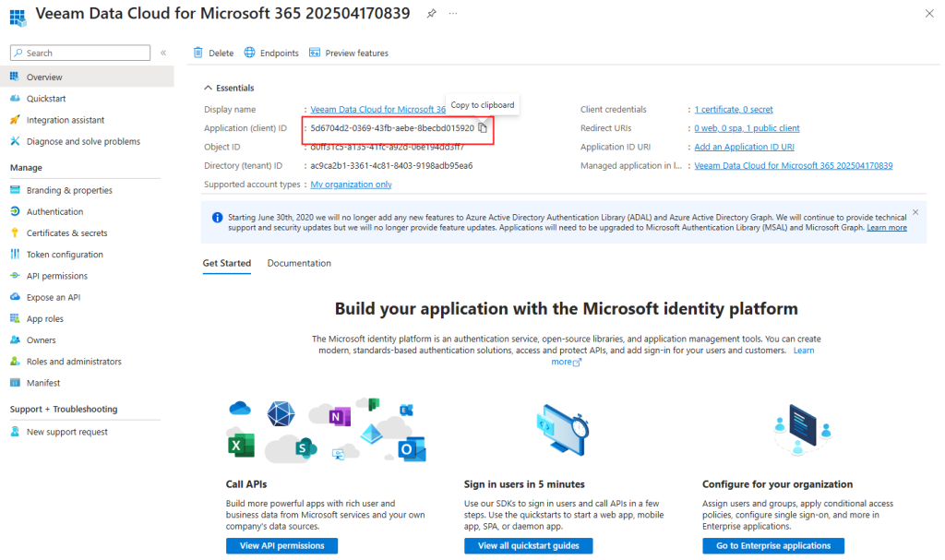Open Roles and administrators
The width and height of the screenshot is (945, 560).
(74, 362)
